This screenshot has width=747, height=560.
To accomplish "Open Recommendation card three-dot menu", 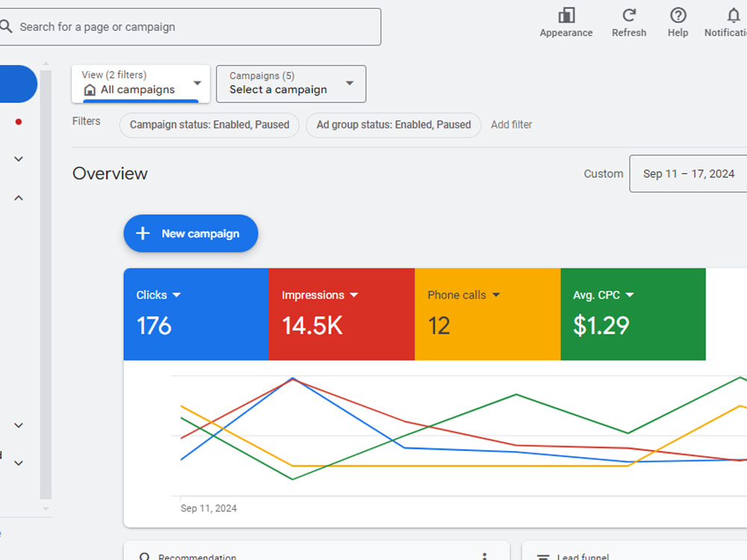I will pyautogui.click(x=484, y=556).
